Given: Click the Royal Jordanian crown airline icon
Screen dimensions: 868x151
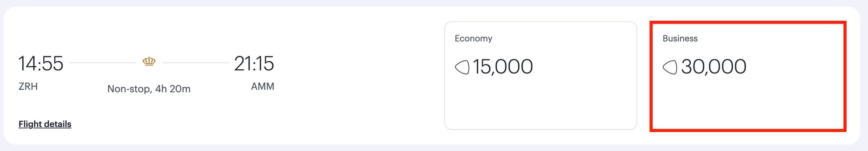Looking at the screenshot, I should point(149,61).
